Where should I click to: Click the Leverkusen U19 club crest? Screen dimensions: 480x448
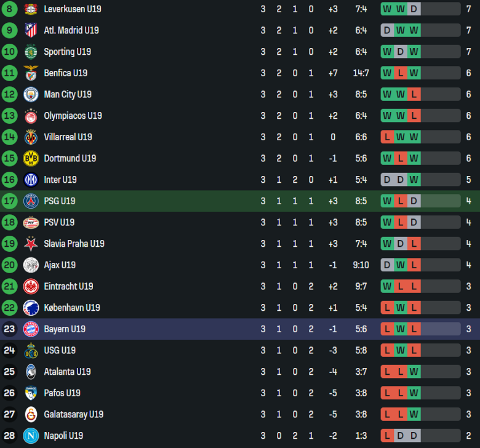tap(31, 9)
